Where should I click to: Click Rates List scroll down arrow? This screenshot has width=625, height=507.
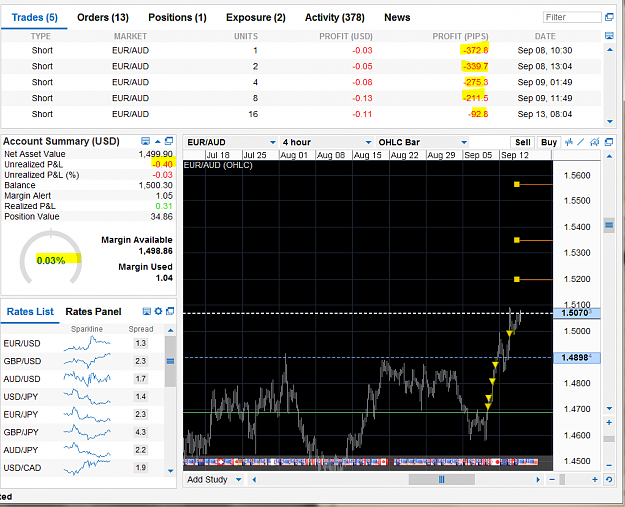click(171, 471)
